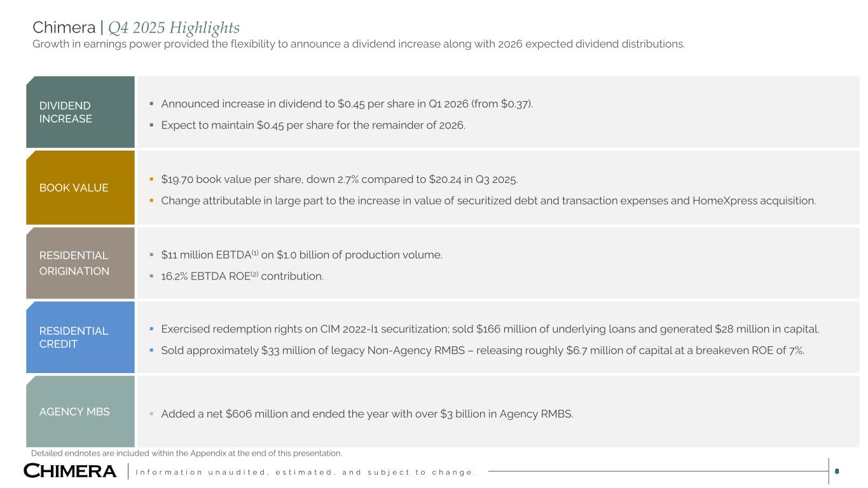Click the $19.70 book value per share line

pyautogui.click(x=340, y=179)
